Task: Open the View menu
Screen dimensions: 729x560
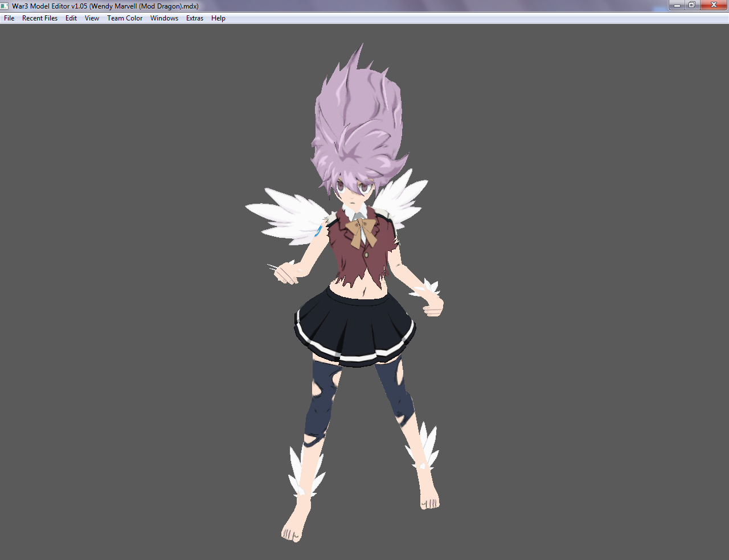Action: [92, 18]
